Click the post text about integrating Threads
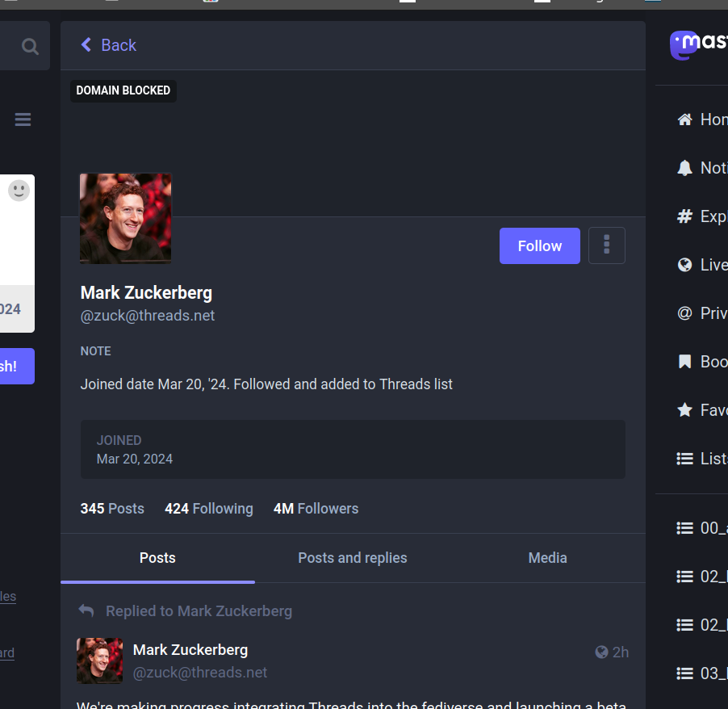728x709 pixels. pos(351,704)
